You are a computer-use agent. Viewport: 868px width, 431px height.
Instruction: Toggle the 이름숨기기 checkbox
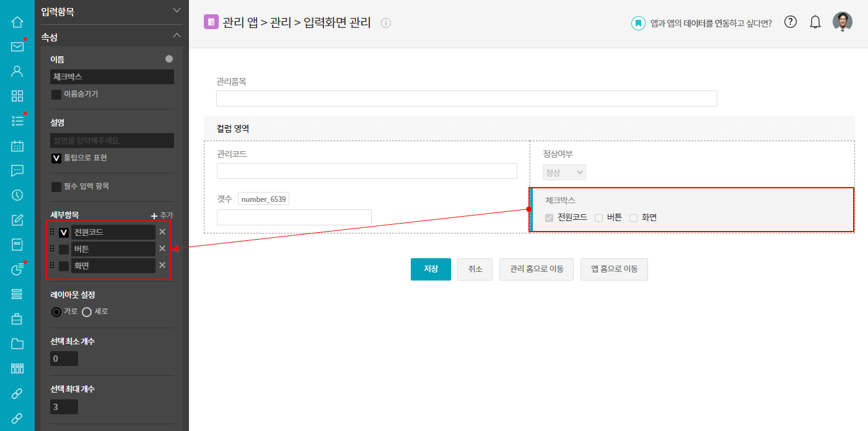56,95
